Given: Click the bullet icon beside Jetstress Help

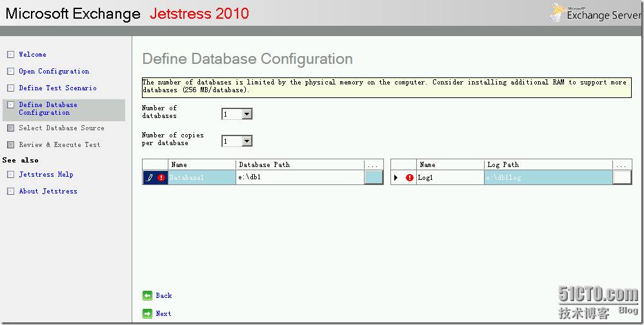Looking at the screenshot, I should point(11,175).
